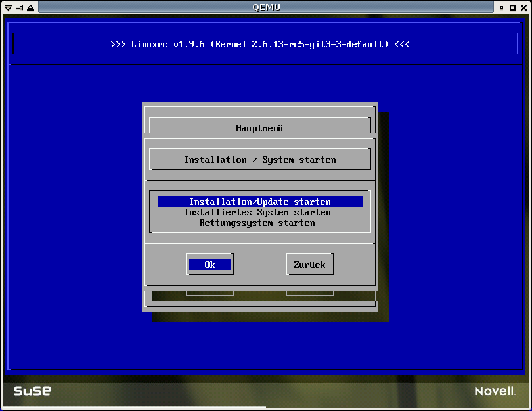This screenshot has height=411, width=532.
Task: Click the ghost button outline beneath Ok
Action: [210, 293]
